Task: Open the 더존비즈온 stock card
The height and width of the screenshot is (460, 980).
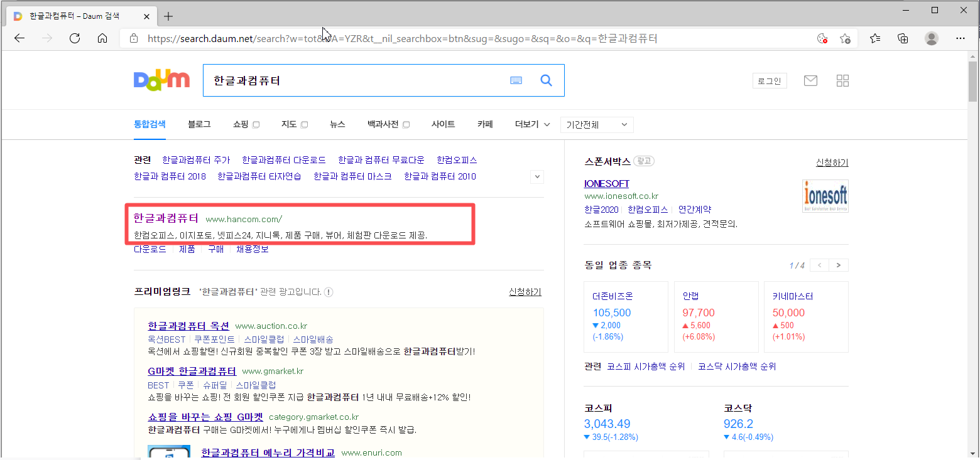Action: coord(626,316)
